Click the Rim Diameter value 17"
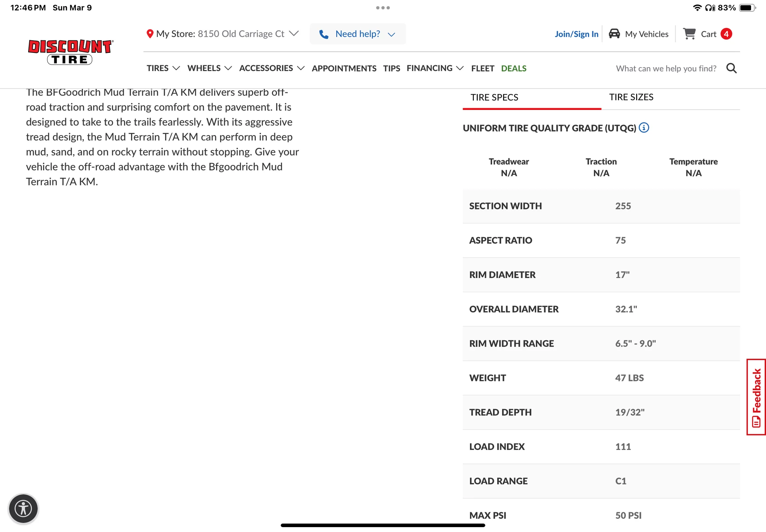Image resolution: width=766 pixels, height=532 pixels. point(622,275)
